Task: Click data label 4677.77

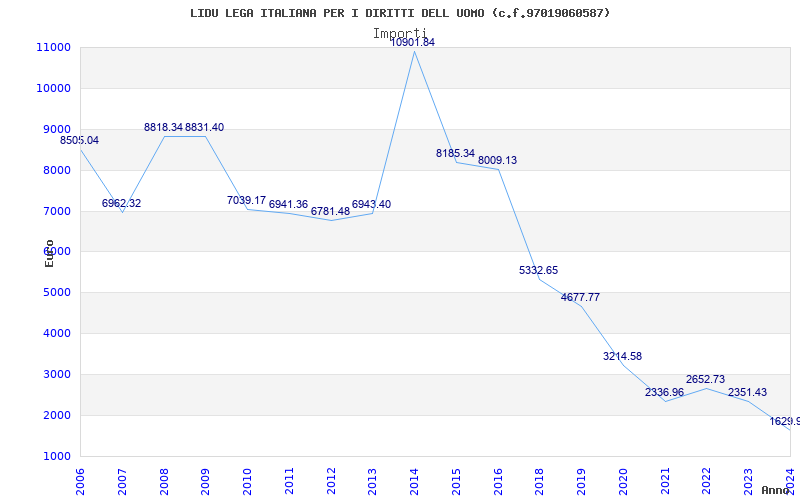Action: (580, 297)
